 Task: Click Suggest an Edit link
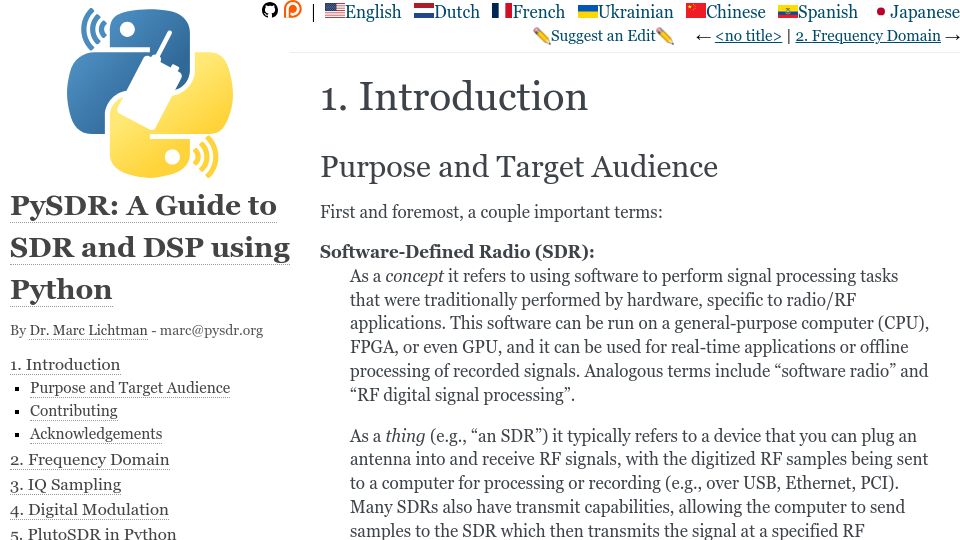click(603, 36)
